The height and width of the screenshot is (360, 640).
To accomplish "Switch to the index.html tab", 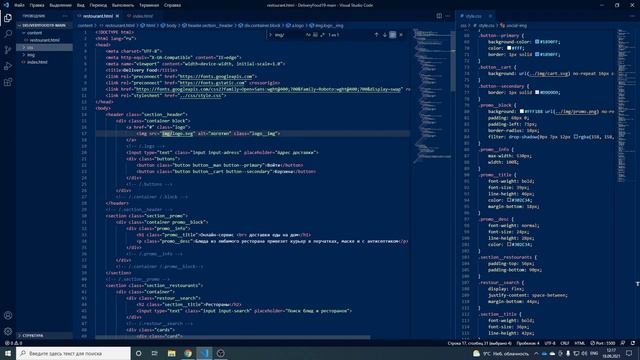I will 142,16.
